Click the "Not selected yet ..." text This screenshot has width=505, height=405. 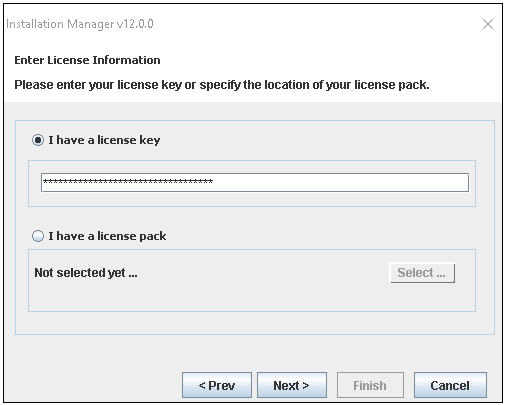pyautogui.click(x=86, y=273)
